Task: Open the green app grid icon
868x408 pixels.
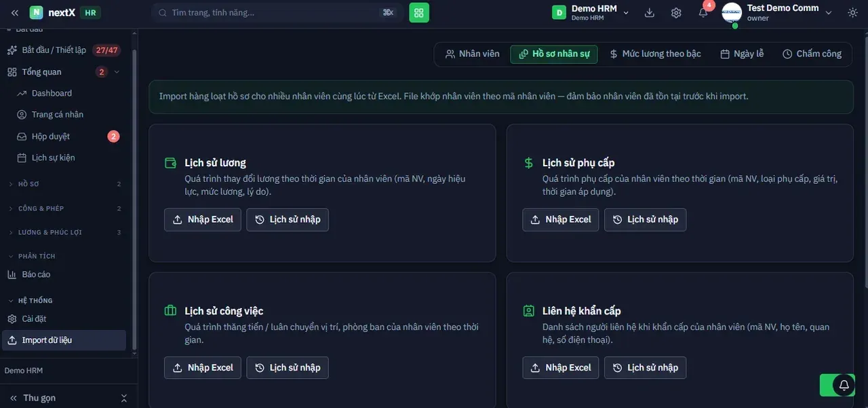Action: coord(419,12)
